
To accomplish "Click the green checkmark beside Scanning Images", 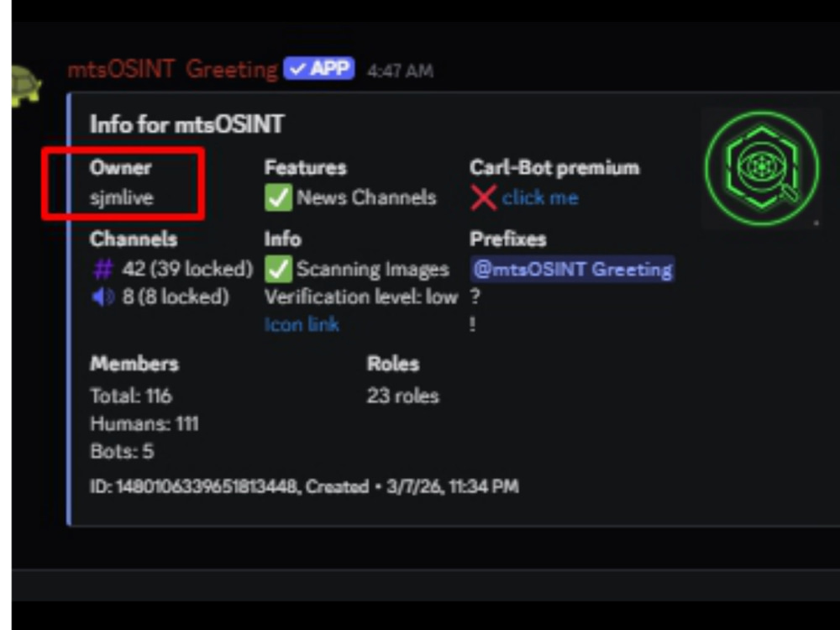I will [x=279, y=269].
